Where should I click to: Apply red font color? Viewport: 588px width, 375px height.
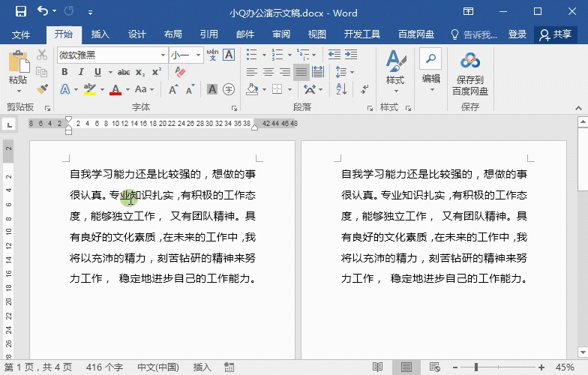(115, 89)
